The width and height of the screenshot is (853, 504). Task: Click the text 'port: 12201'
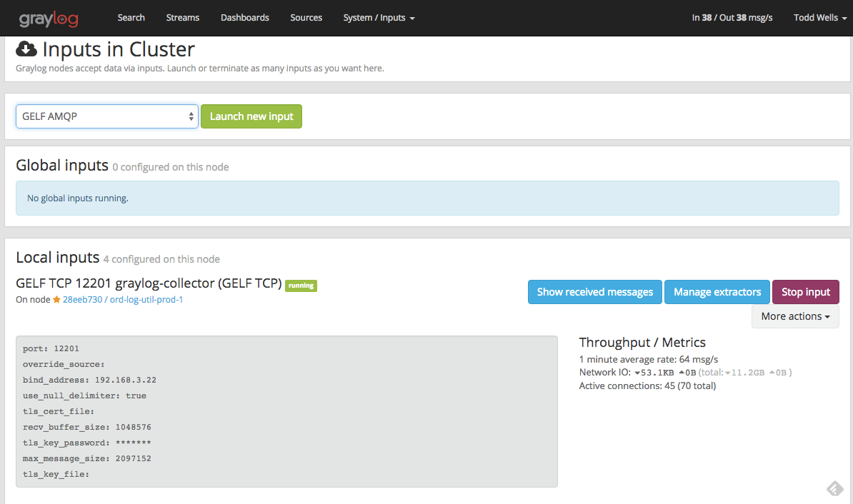coord(51,348)
